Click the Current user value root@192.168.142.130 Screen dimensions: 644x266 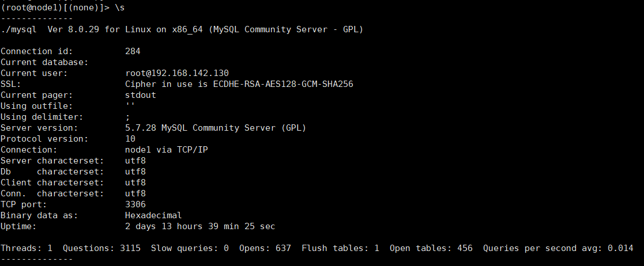(x=176, y=73)
